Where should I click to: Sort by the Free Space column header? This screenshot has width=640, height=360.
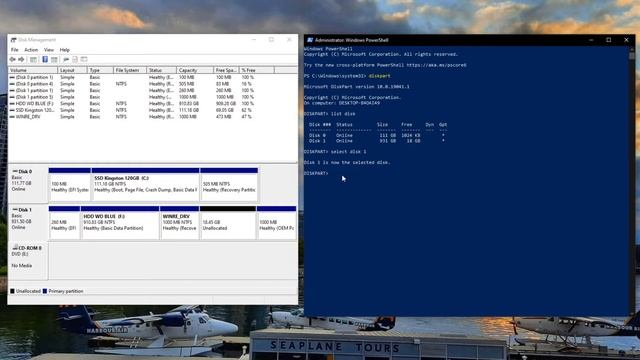226,70
